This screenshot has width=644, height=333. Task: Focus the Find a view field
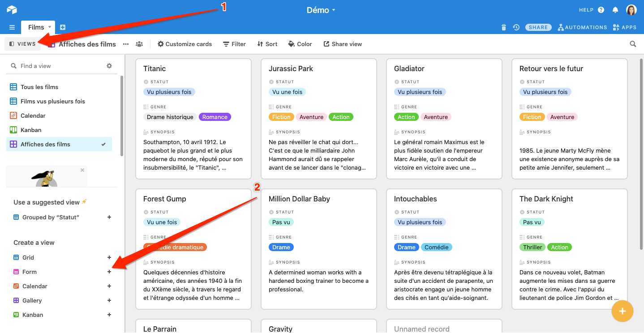pos(56,66)
